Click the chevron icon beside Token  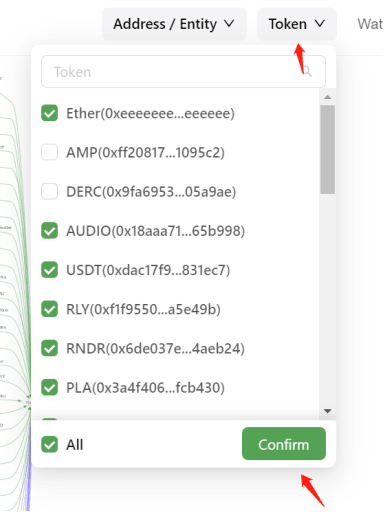coord(320,24)
